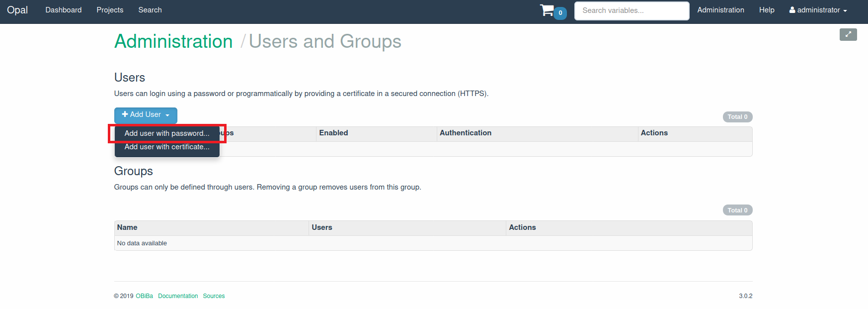The width and height of the screenshot is (868, 309).
Task: Click Administration in the top navbar
Action: 720,10
